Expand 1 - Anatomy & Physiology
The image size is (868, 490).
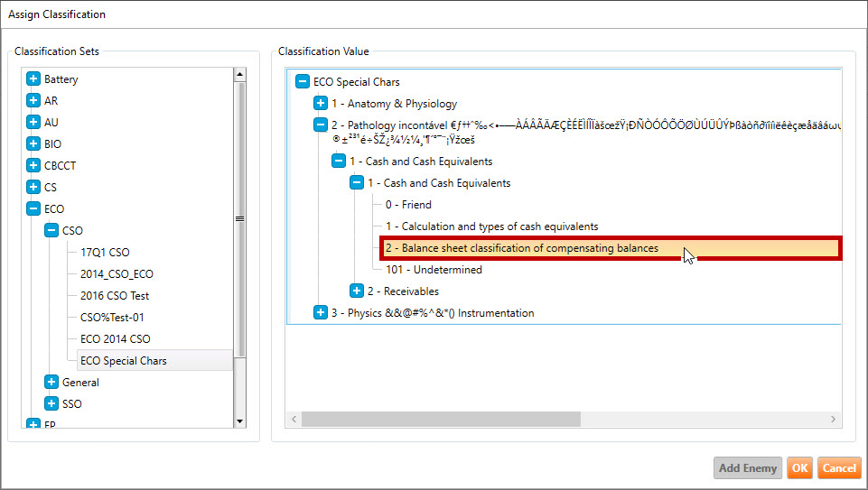321,104
